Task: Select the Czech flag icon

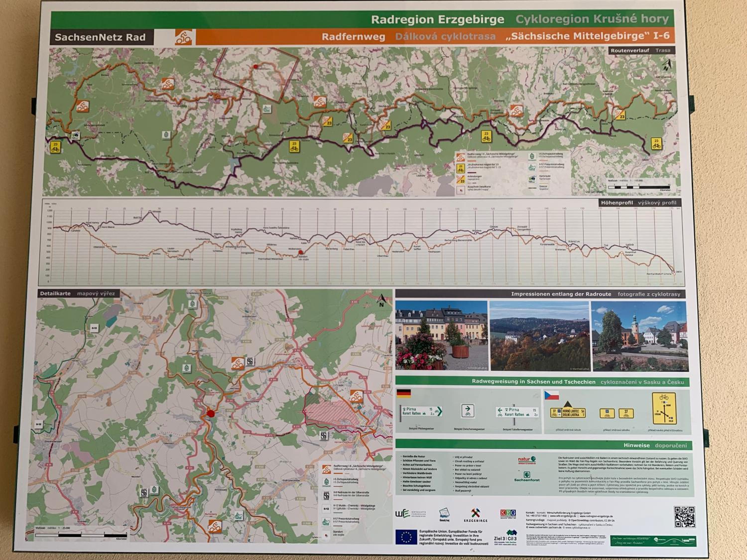Action: [552, 395]
